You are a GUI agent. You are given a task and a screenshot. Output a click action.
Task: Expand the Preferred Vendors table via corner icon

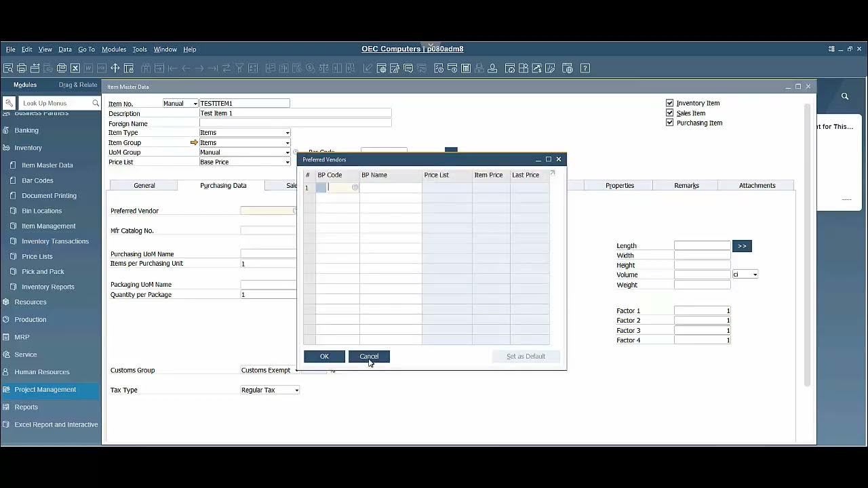coord(552,173)
